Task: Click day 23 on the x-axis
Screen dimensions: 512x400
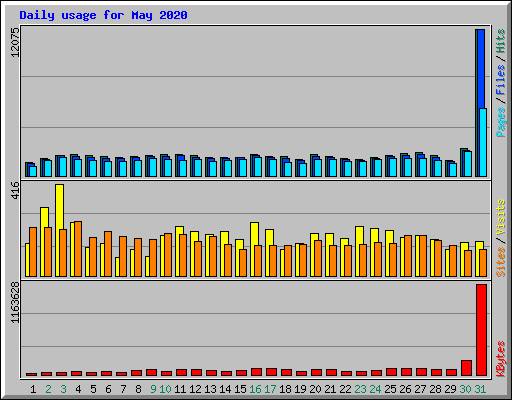Action: pyautogui.click(x=360, y=389)
